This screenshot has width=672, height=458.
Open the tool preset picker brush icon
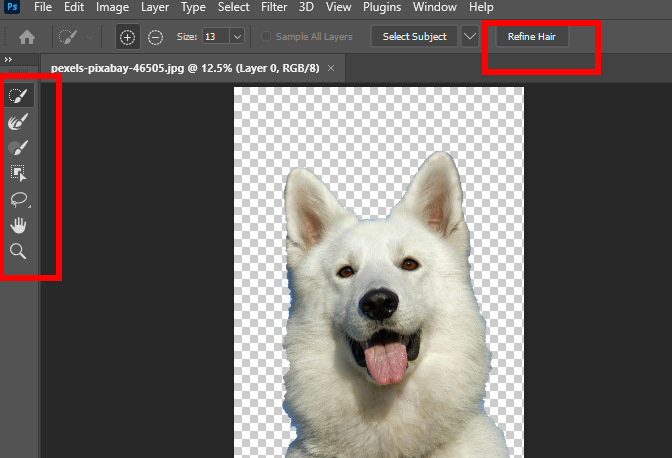point(68,37)
